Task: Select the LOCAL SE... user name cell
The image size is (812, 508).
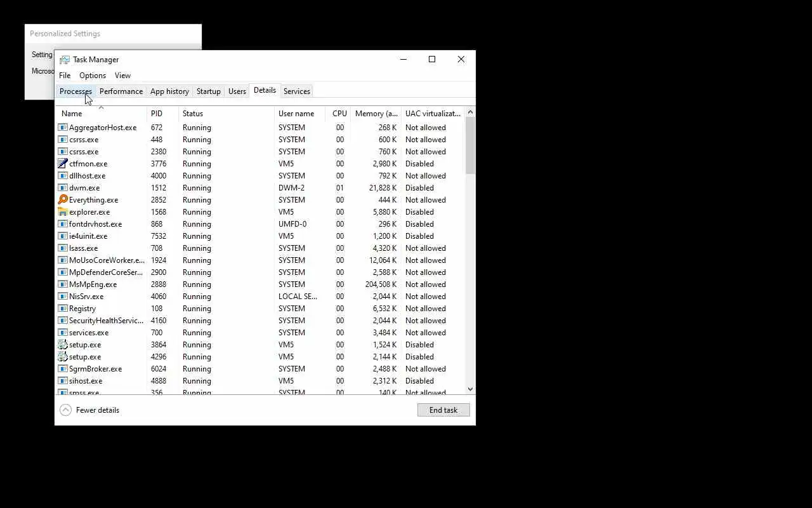Action: pos(298,297)
